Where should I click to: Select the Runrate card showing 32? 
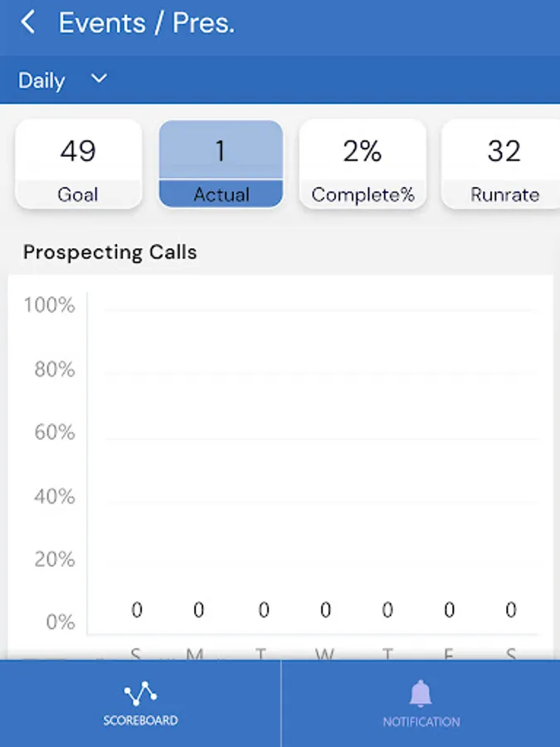(503, 164)
